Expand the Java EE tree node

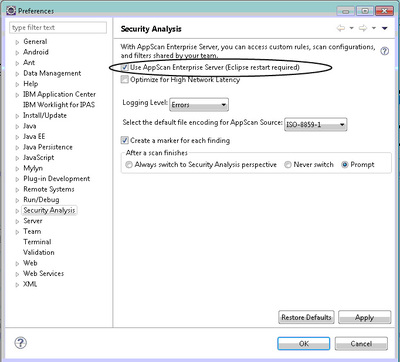(x=17, y=137)
